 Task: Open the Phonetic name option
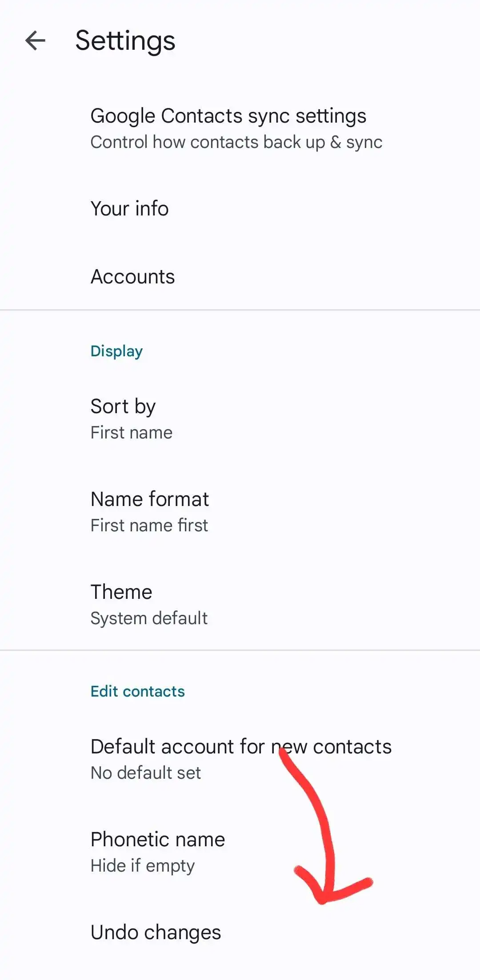pyautogui.click(x=240, y=852)
